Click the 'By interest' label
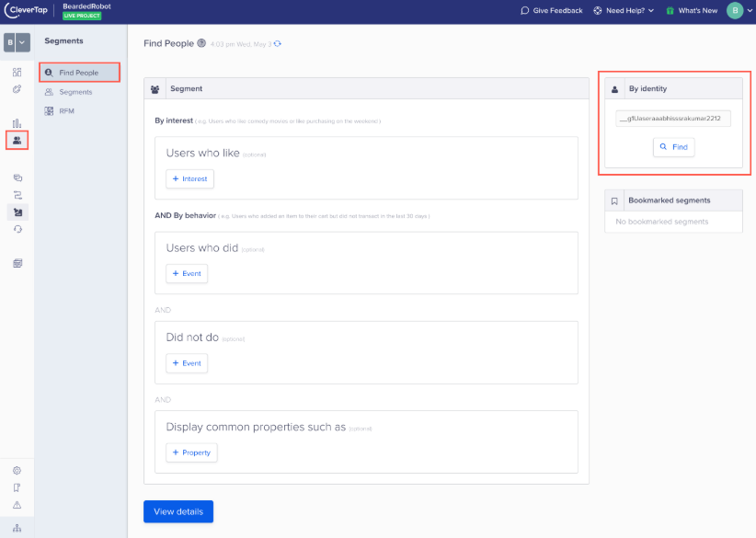 174,120
